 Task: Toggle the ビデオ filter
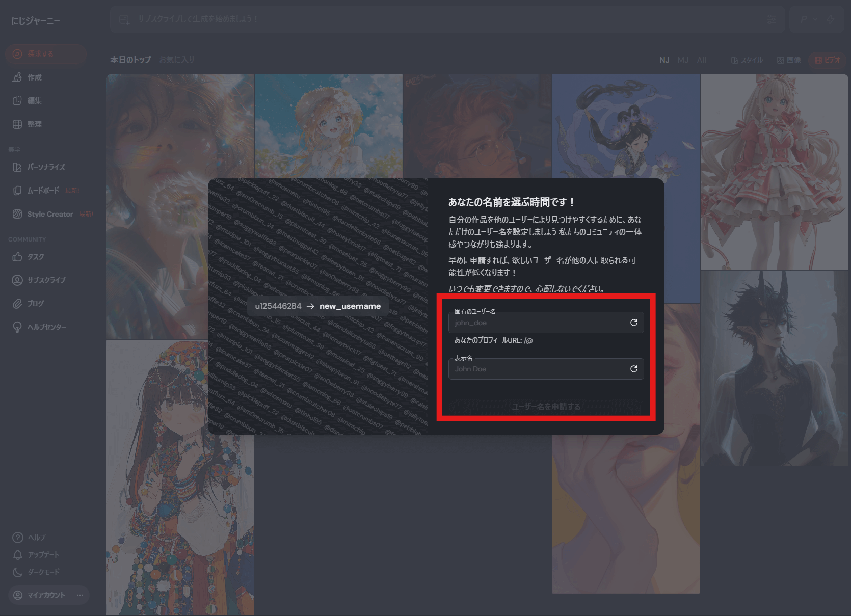coord(827,60)
